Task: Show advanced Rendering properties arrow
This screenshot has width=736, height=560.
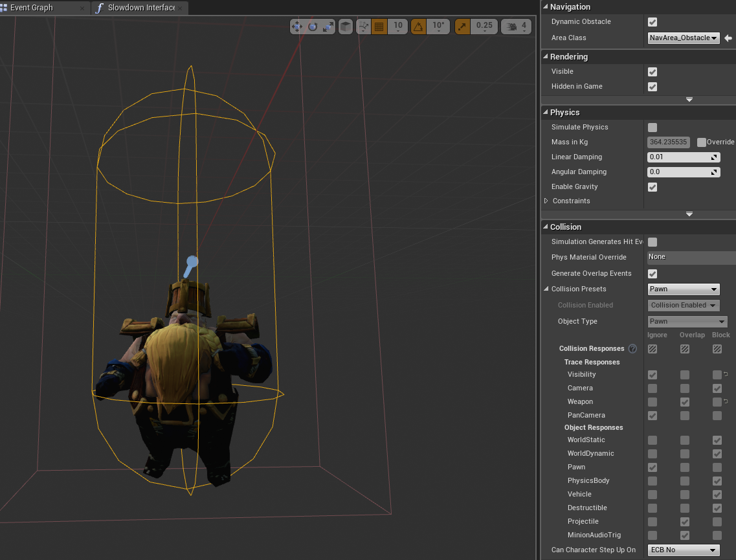Action: [x=689, y=100]
